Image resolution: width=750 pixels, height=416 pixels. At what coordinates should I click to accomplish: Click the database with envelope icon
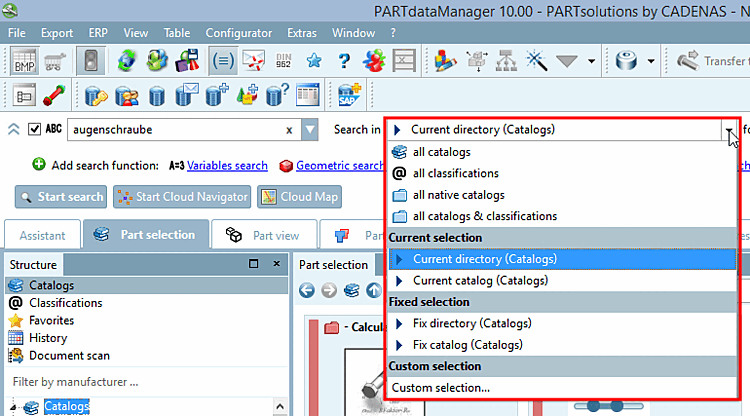187,94
